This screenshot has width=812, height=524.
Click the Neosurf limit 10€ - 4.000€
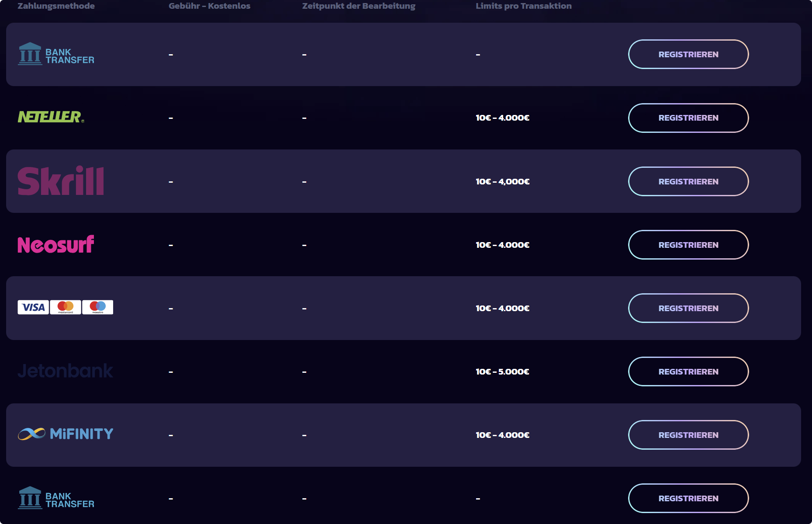point(503,245)
